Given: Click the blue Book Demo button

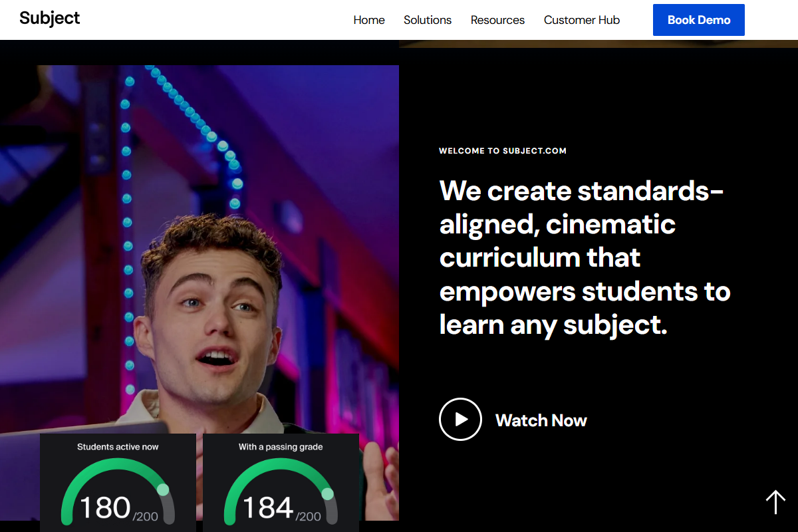Looking at the screenshot, I should click(x=698, y=20).
